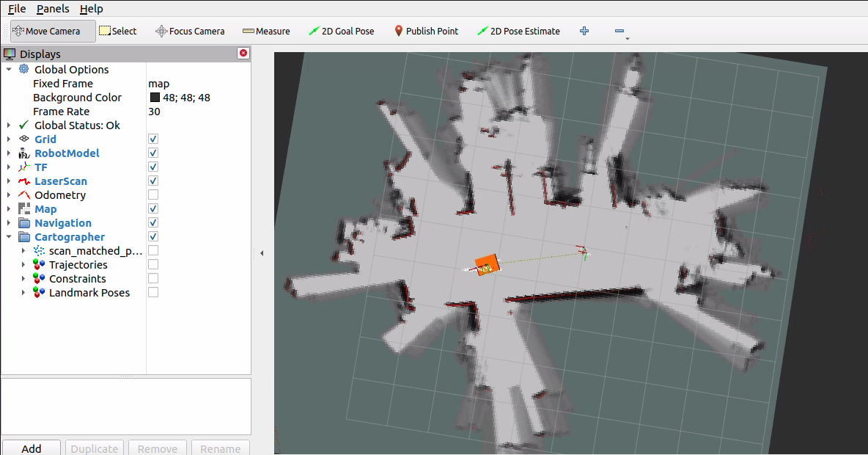Activate the 2D Goal Pose tool
Screen dimensions: 868x455
pos(341,31)
